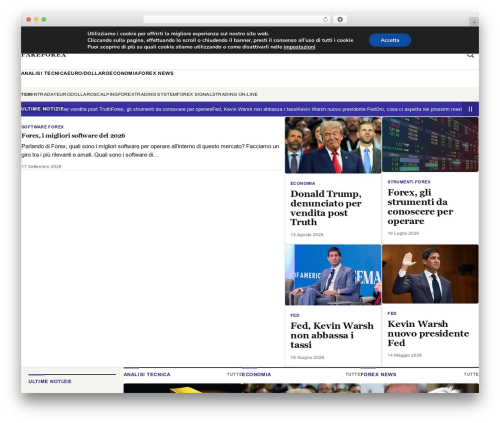Open the bottom Forex News section heading

[x=378, y=375]
